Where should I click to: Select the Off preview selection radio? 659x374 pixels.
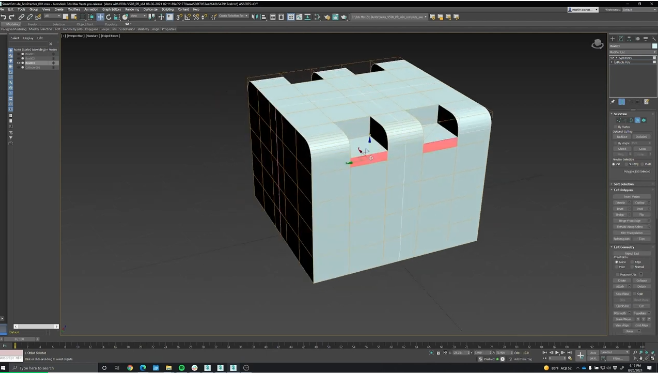(x=614, y=164)
